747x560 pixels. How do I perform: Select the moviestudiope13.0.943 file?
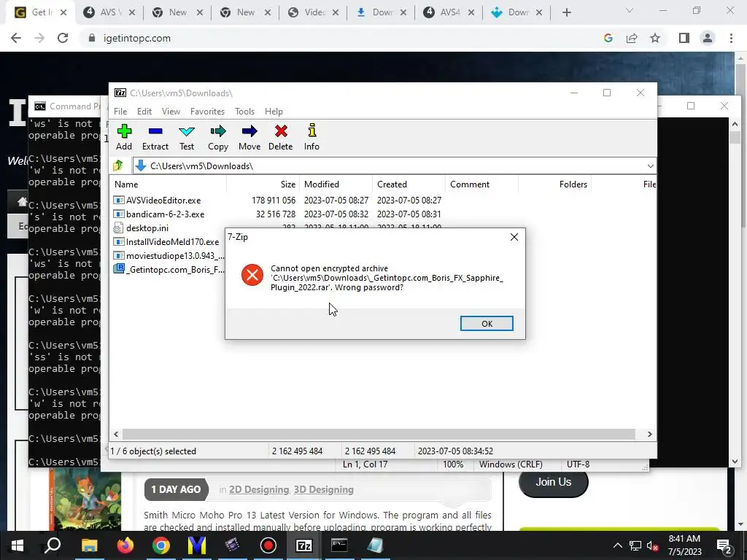click(169, 256)
